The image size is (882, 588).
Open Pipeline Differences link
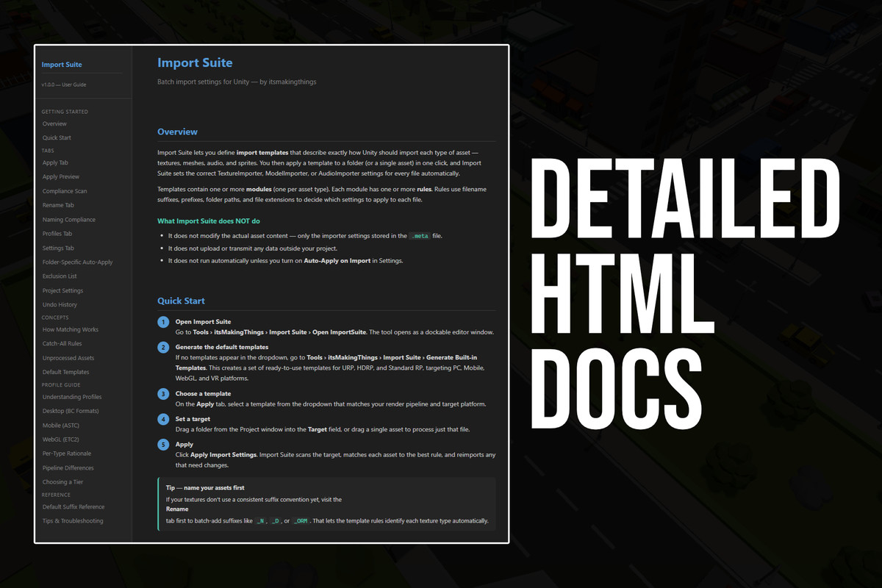68,467
